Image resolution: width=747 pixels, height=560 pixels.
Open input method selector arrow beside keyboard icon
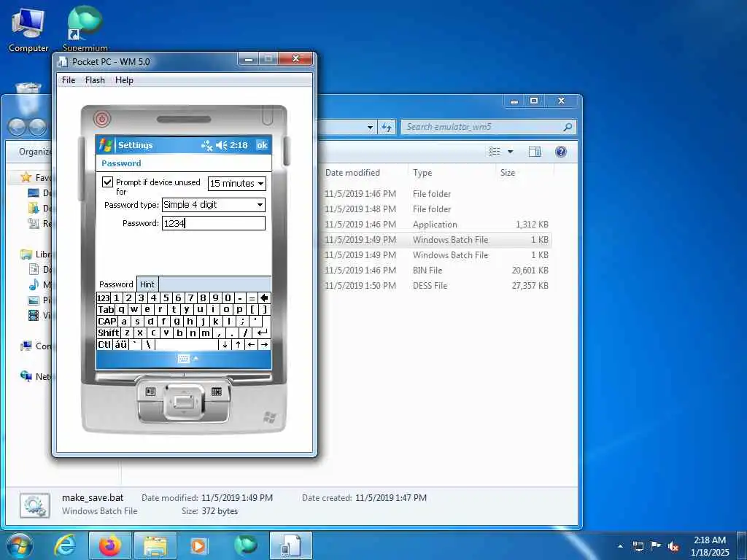point(196,359)
